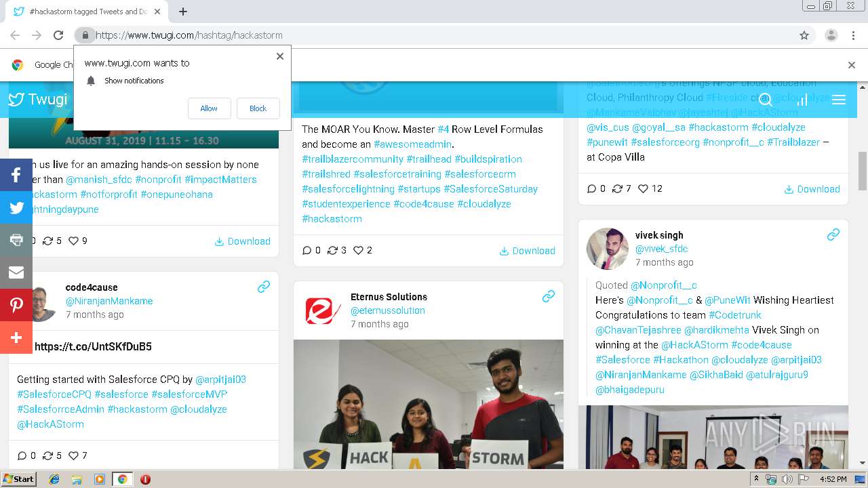
Task: Open @vivek_sfdc profile link
Action: click(x=662, y=249)
